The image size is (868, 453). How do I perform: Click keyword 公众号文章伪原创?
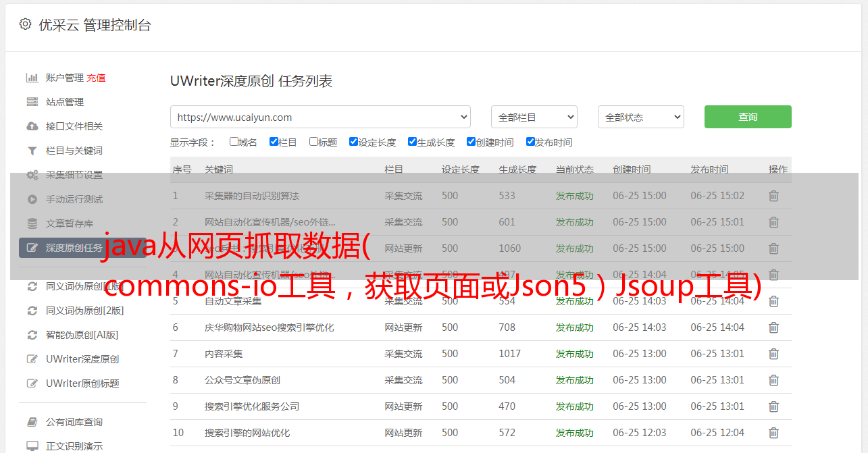242,380
